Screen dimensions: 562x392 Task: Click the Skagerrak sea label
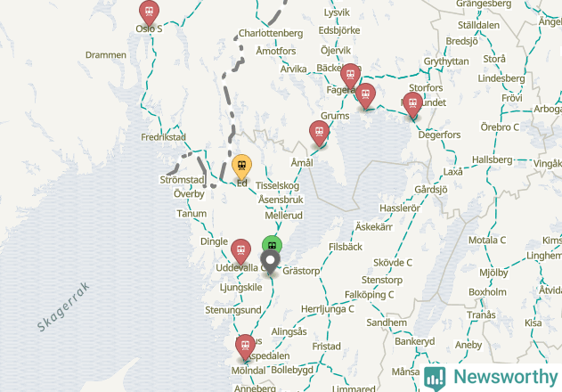(63, 307)
